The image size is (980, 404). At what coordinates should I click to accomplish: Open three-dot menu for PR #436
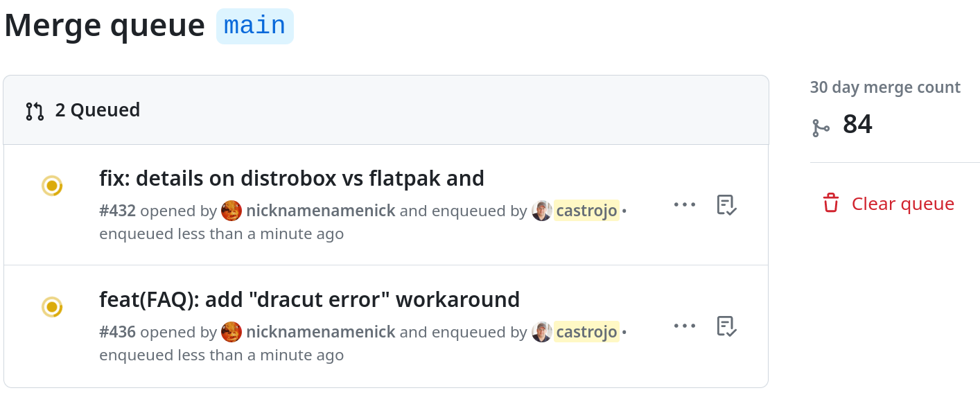click(x=684, y=326)
